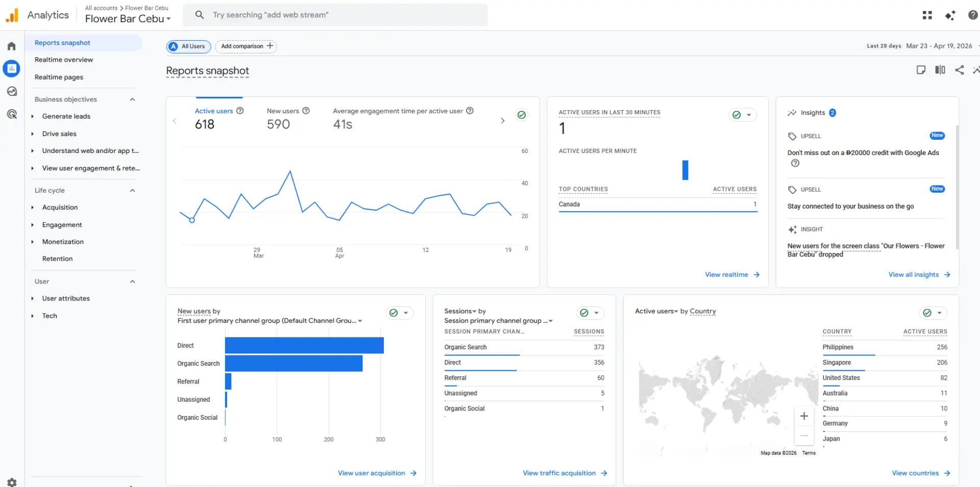980x487 pixels.
Task: Click the next metrics arrow on overview card
Action: point(502,121)
